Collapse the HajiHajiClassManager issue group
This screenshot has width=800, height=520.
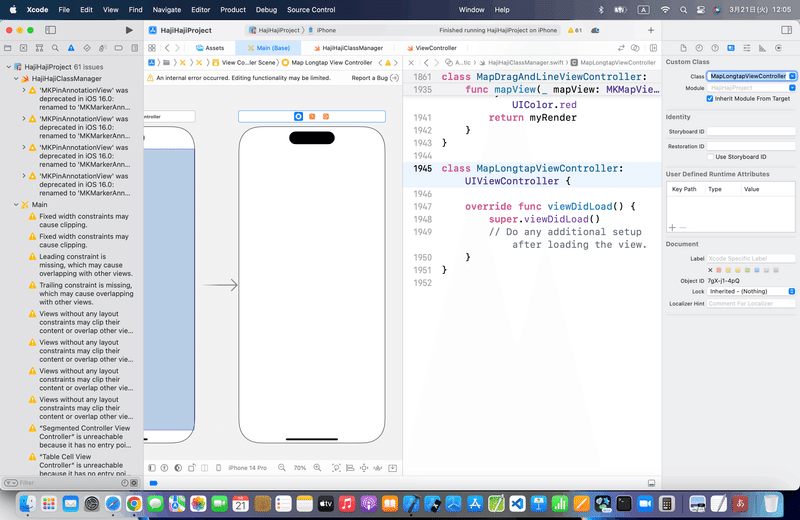16,79
